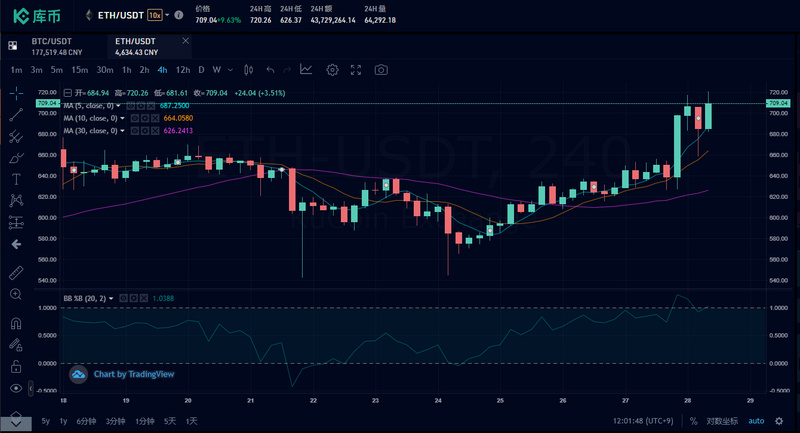Select the 2h interval
The width and height of the screenshot is (800, 433).
(x=144, y=70)
